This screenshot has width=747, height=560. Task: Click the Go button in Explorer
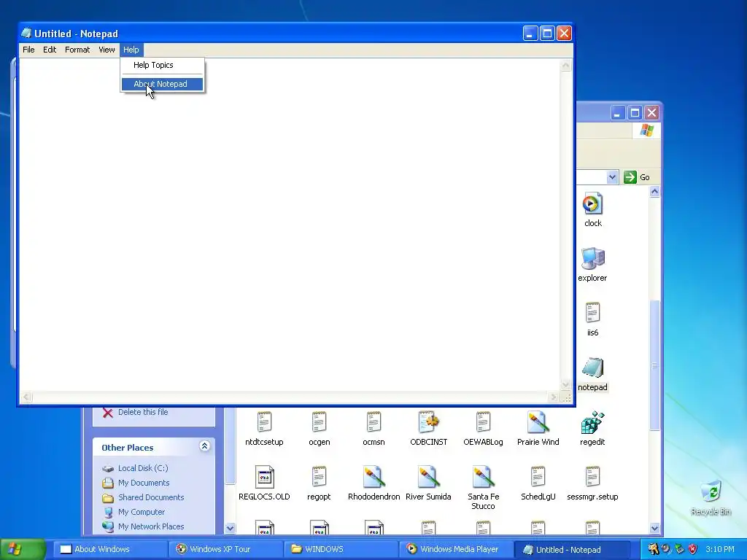[636, 177]
